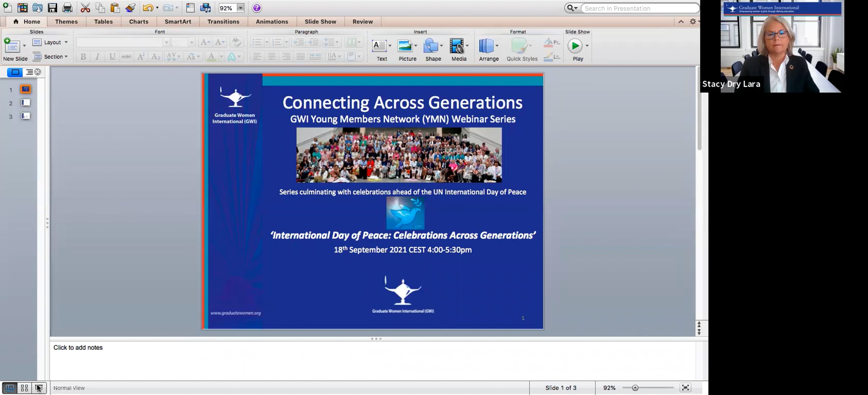Screen dimensions: 868x395
Task: Open the zoom percentage dropdown in toolbar
Action: 241,8
